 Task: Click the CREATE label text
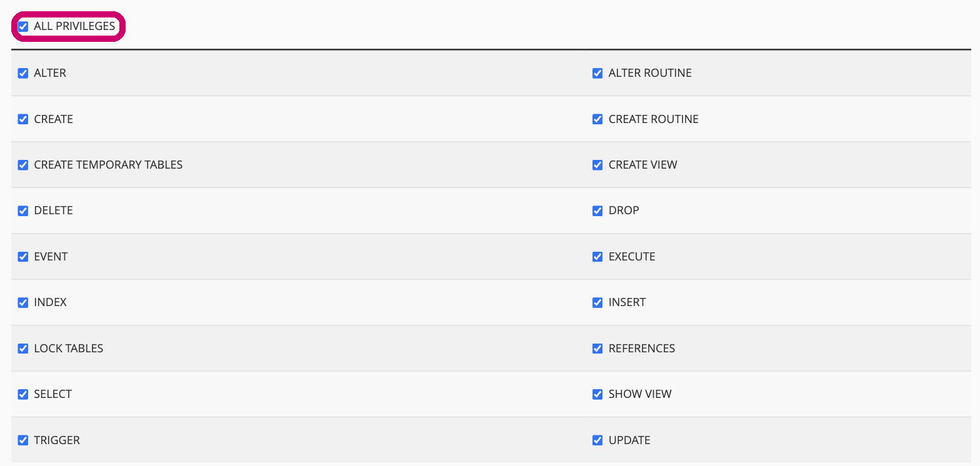(x=53, y=119)
